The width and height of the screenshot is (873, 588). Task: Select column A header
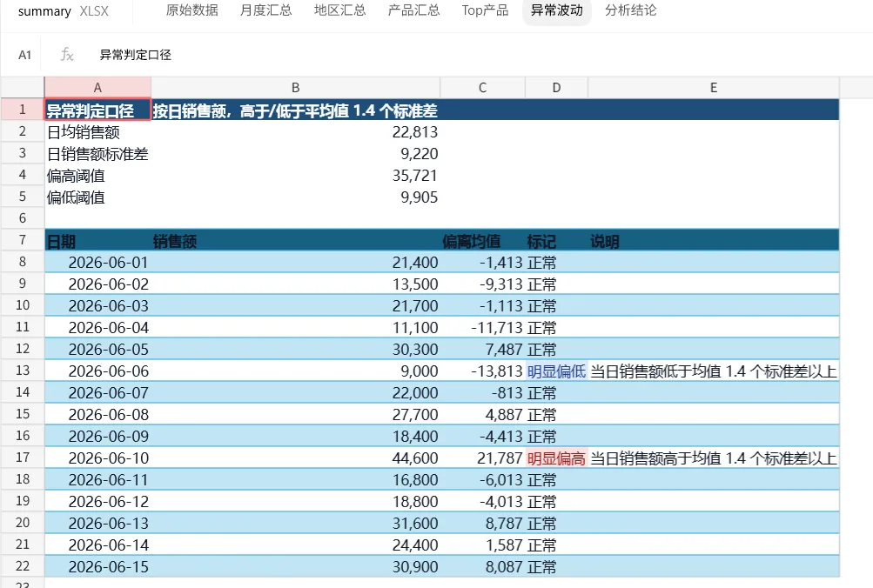pos(97,87)
